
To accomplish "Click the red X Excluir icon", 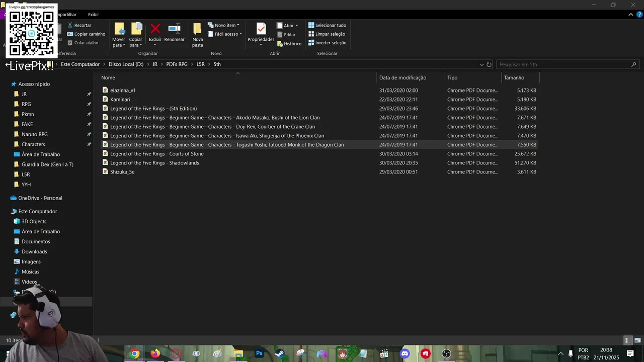I will [155, 29].
